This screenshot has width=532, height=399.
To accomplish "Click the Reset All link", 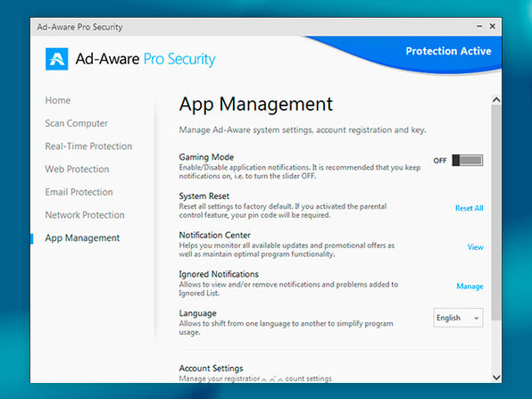I will point(470,208).
